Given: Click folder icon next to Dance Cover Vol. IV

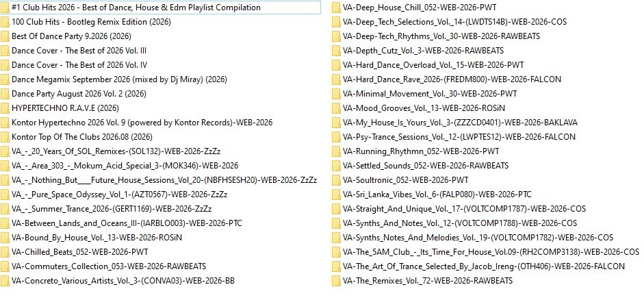Looking at the screenshot, I should (5, 65).
